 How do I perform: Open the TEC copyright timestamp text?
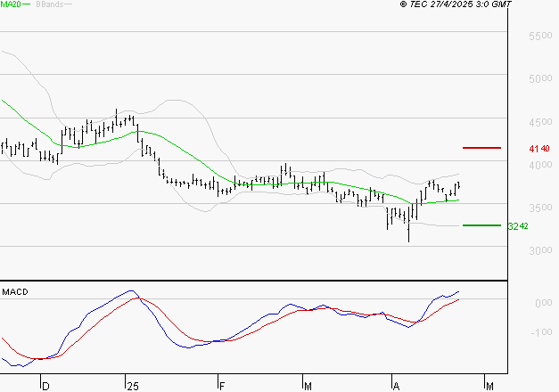click(x=456, y=5)
